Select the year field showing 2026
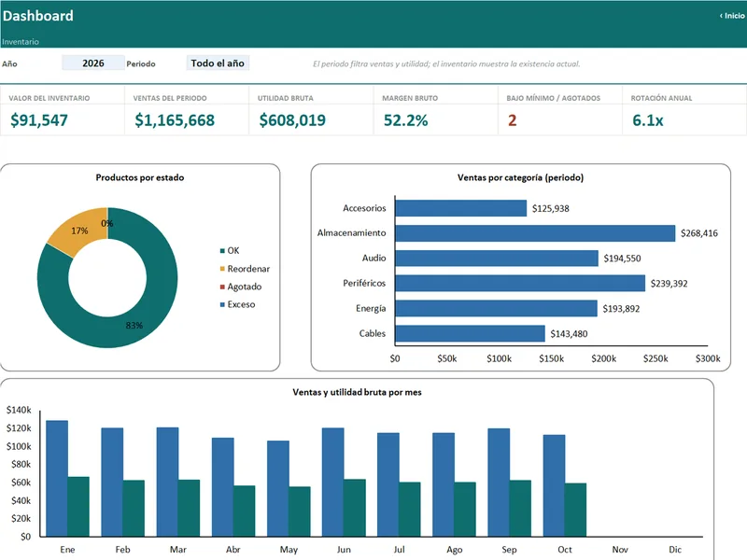Viewport: 747px width, 560px height. 92,63
